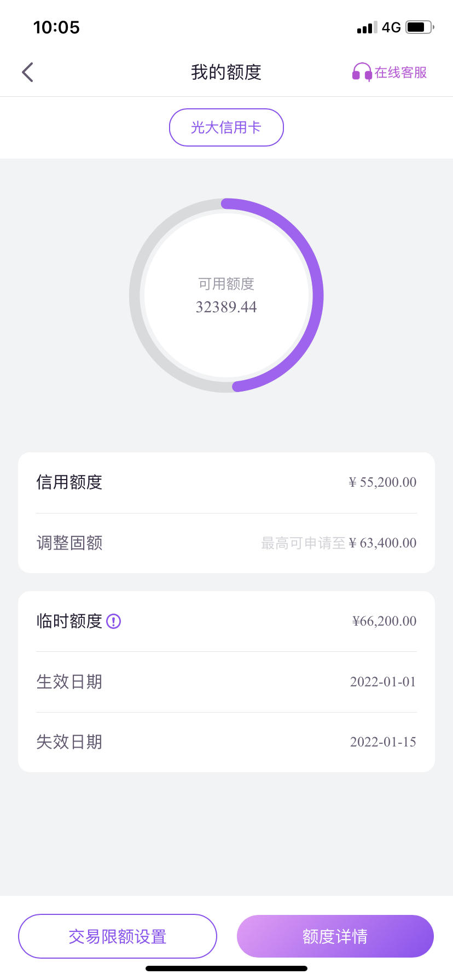Tap the temporary limit info icon
453x980 pixels.
pyautogui.click(x=113, y=621)
